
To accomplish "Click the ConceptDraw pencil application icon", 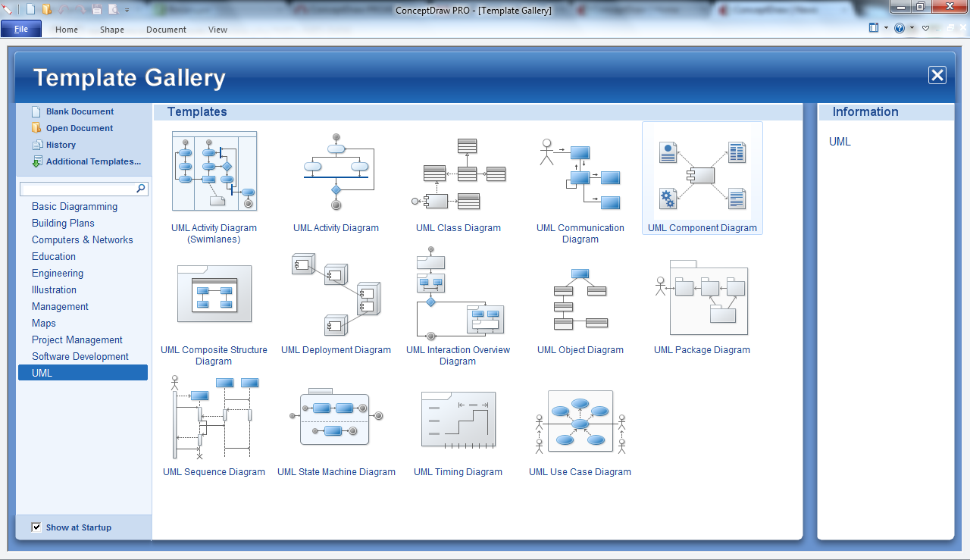I will pos(8,10).
